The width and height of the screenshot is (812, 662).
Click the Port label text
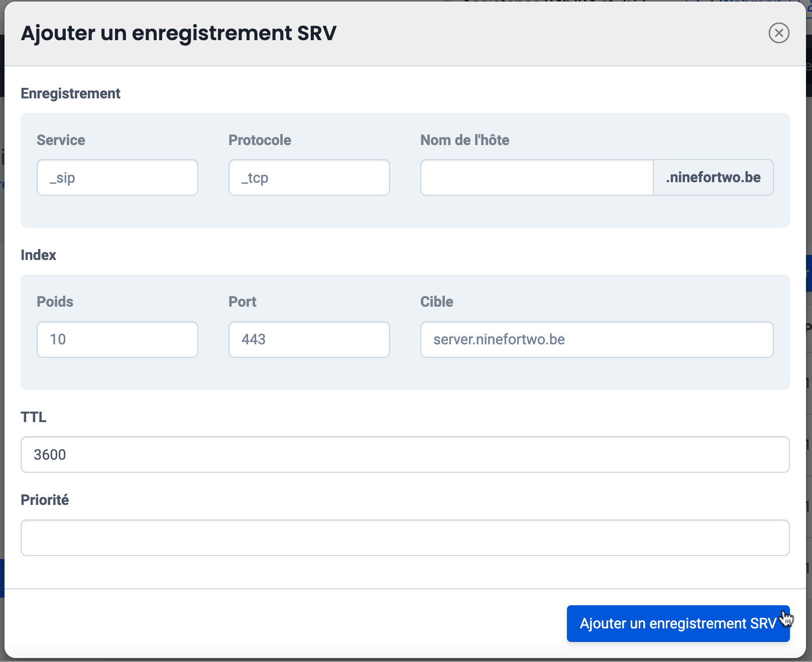pos(242,302)
